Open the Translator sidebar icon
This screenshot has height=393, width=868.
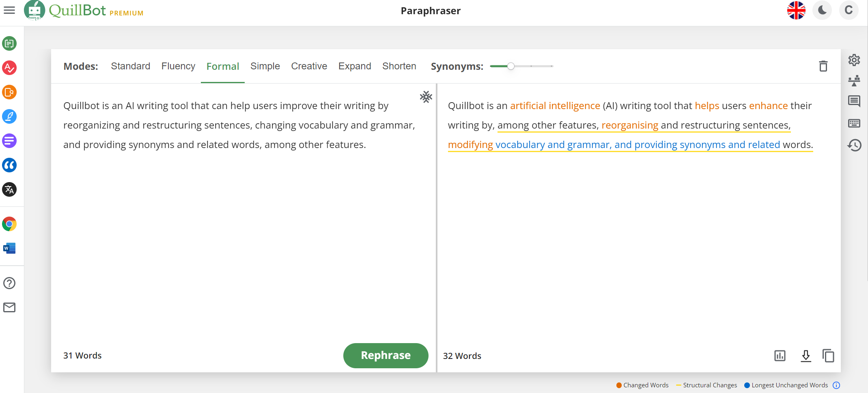click(x=9, y=189)
